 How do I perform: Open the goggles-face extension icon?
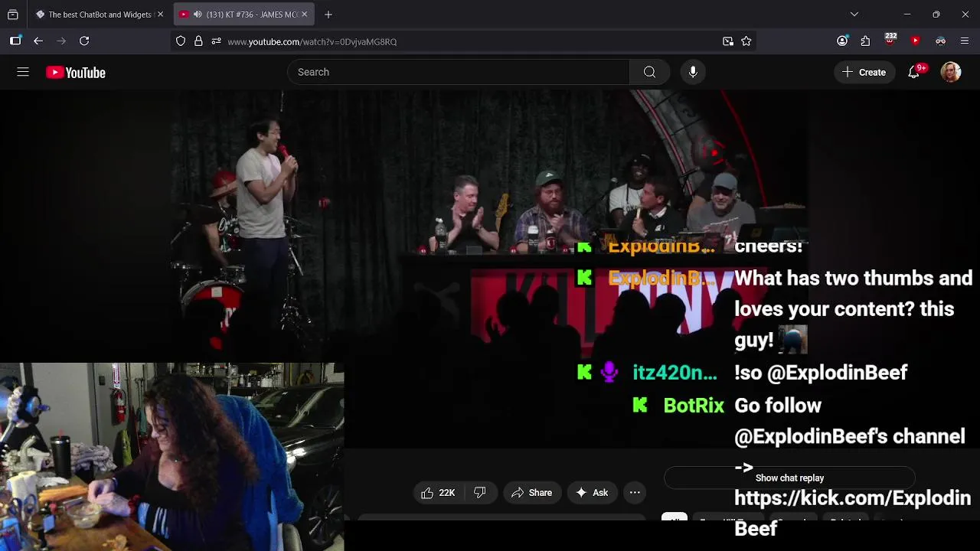[940, 41]
